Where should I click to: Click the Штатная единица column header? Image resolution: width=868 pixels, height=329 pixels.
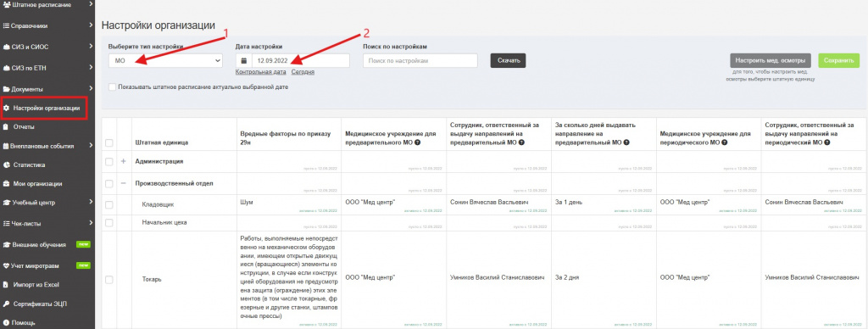click(162, 143)
